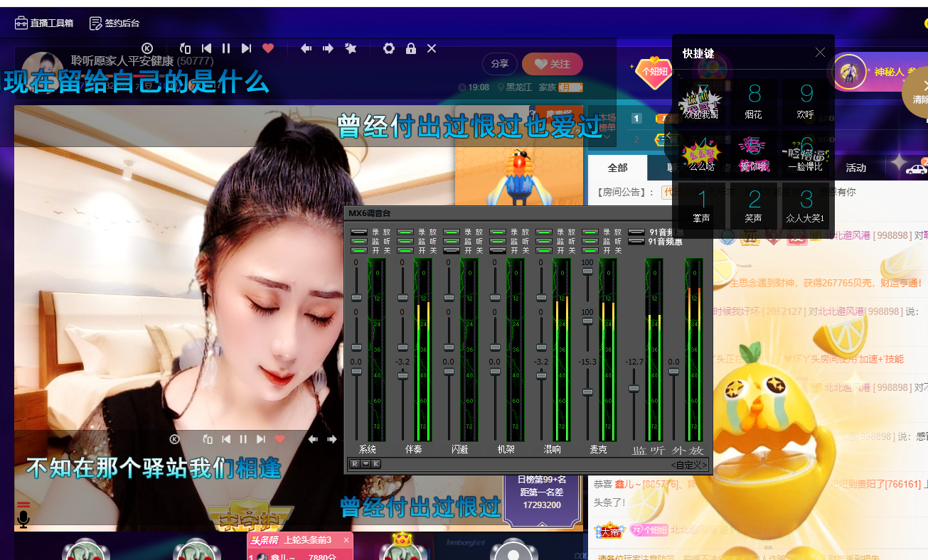Trigger shortcut 5 爱你哦 effect

click(x=754, y=154)
